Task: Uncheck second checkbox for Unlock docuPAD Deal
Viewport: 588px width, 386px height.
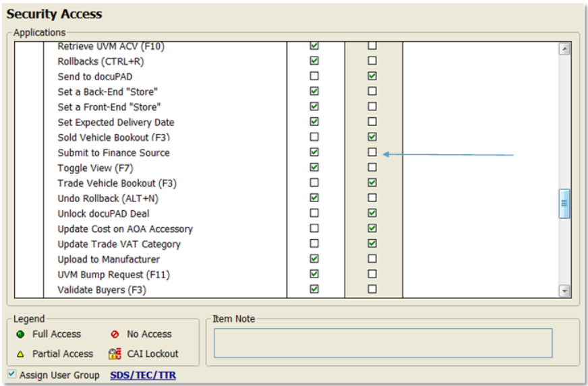Action: click(372, 213)
